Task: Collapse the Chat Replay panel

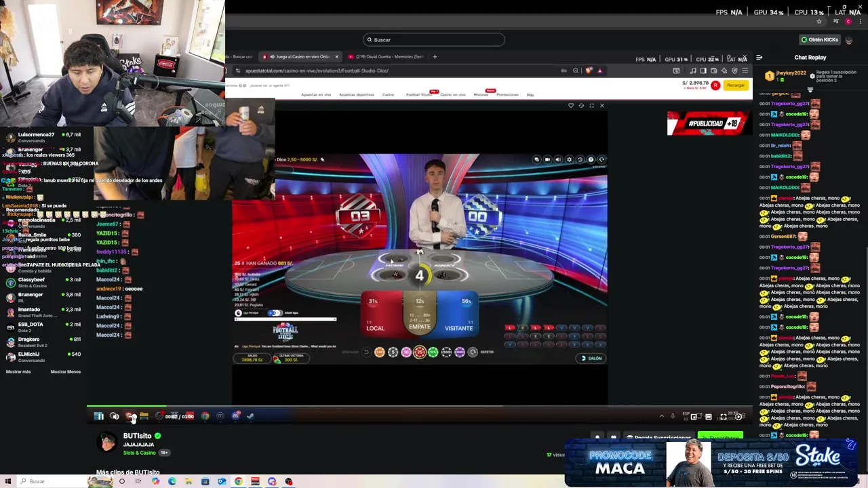Action: click(x=759, y=58)
